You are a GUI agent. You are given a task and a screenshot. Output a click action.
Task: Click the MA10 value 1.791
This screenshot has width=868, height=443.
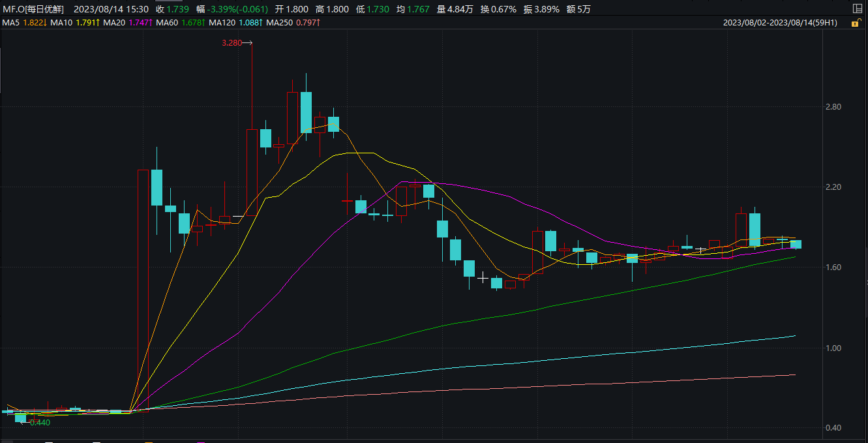(x=85, y=23)
